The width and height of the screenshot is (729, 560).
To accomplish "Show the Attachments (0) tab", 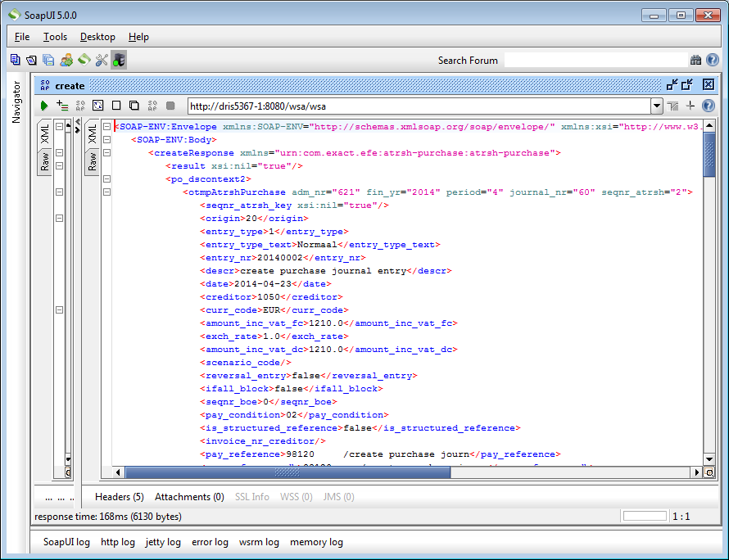I will (189, 497).
